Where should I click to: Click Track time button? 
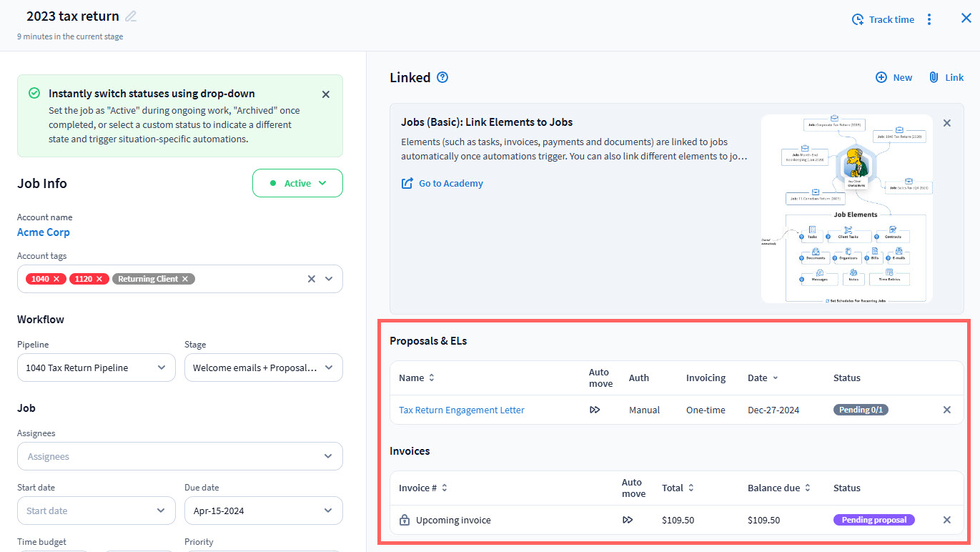tap(883, 19)
